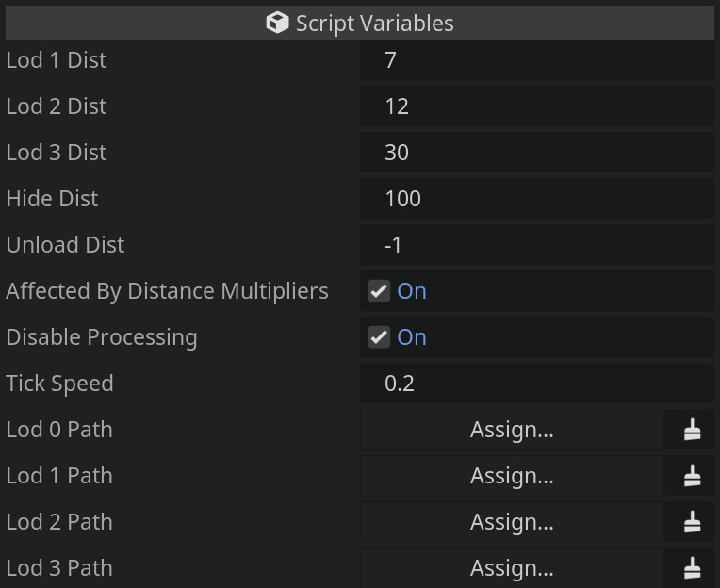Uncheck the Disable Processing checkbox
Image resolution: width=720 pixels, height=588 pixels.
click(379, 337)
